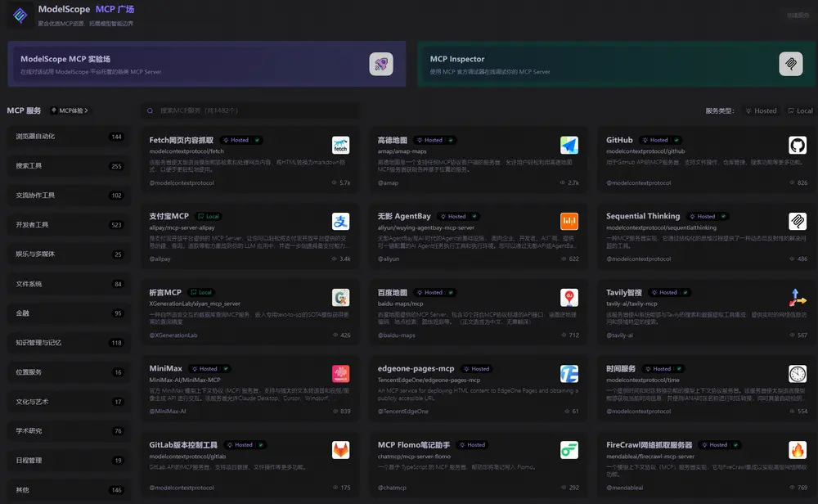Select the 其他 category

pos(69,490)
